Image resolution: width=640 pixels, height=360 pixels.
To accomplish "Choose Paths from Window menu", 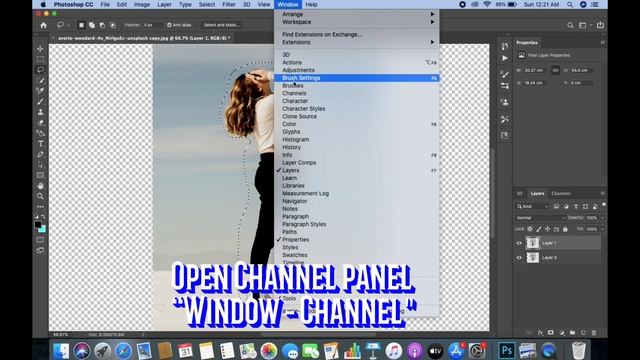I will tap(357, 232).
